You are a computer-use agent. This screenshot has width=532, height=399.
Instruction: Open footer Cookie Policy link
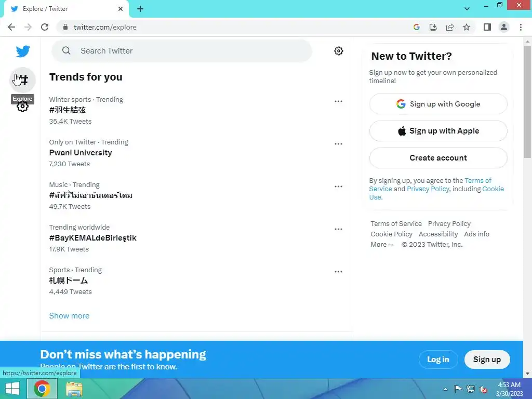click(x=391, y=234)
